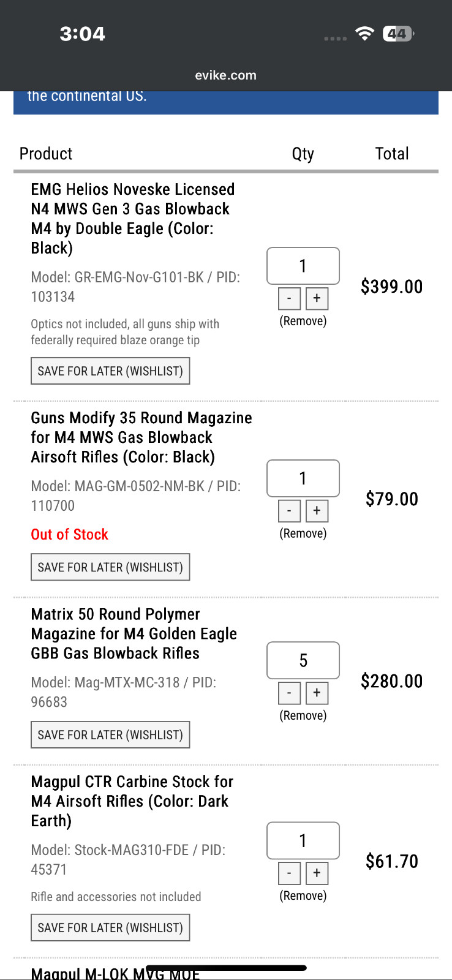Decrease quantity of EMG Helios Noveske rifle

coord(289,298)
